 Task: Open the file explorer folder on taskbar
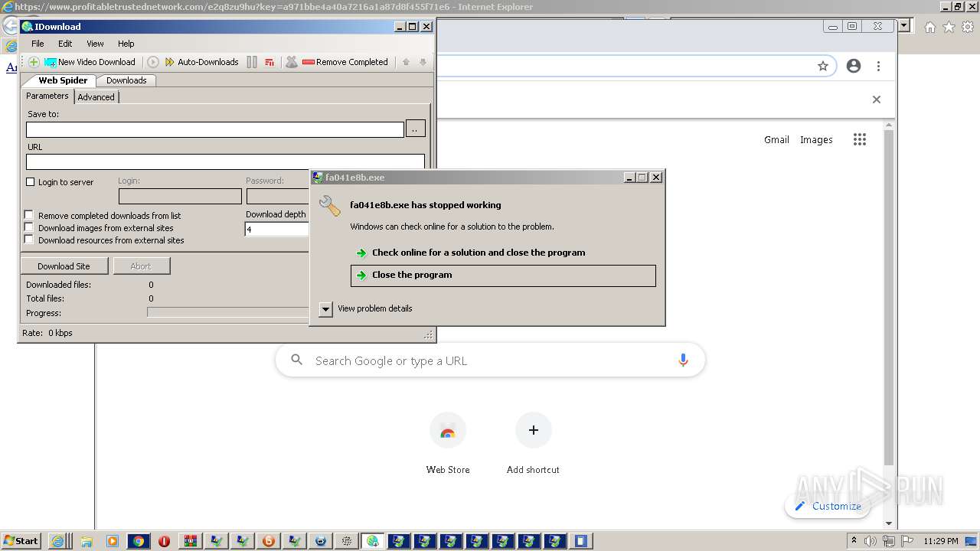click(87, 541)
